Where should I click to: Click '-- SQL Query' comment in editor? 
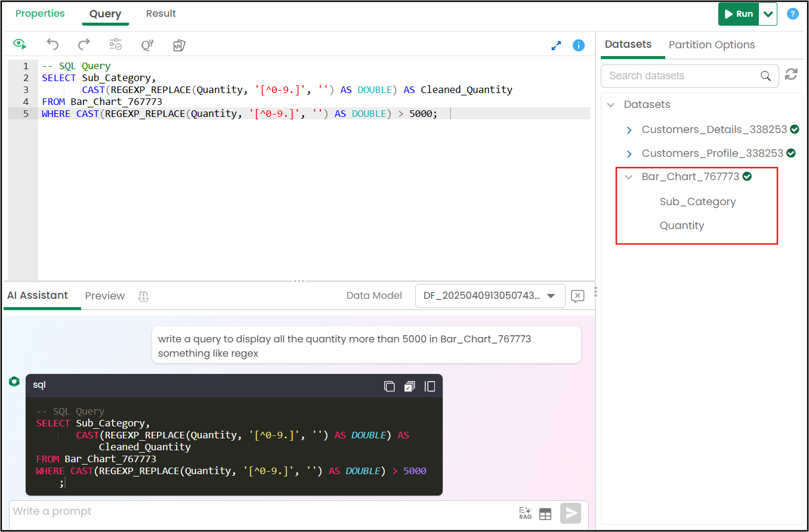click(x=76, y=66)
